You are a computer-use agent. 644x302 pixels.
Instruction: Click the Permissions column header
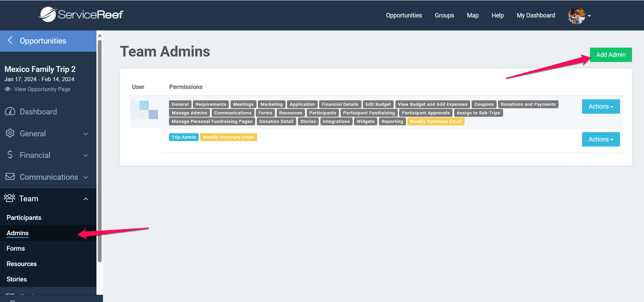pos(186,87)
